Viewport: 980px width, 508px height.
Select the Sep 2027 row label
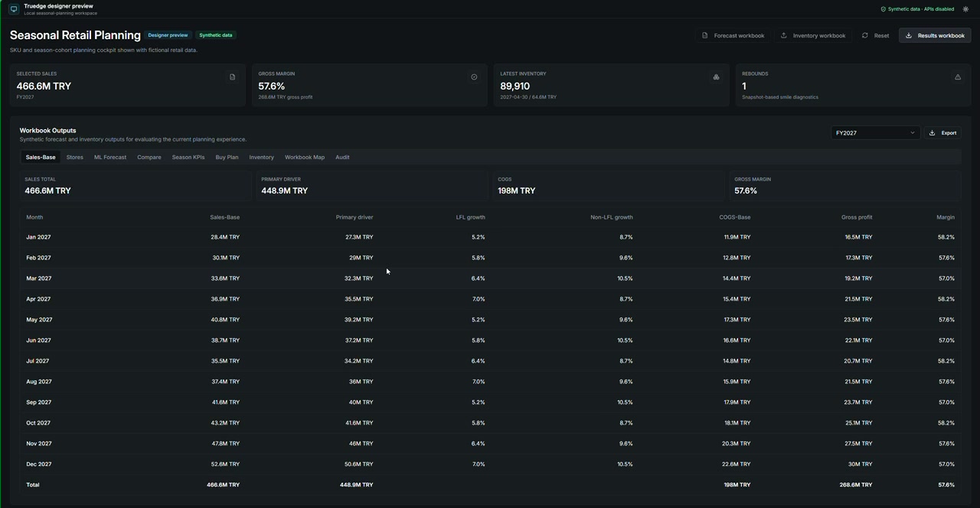click(39, 402)
